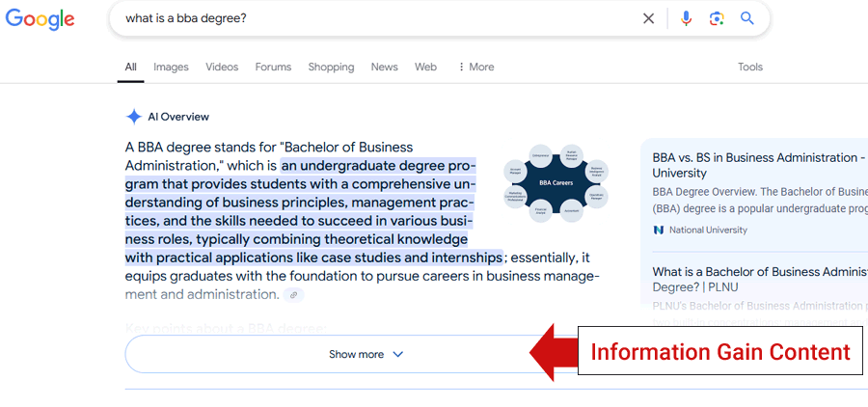Open the Tools options menu

750,67
